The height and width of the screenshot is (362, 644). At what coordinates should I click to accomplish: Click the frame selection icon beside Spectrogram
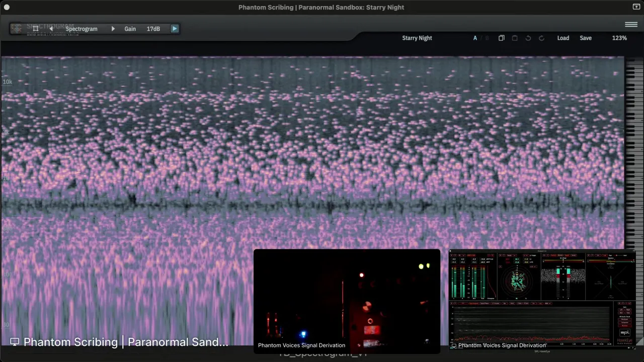click(x=35, y=29)
